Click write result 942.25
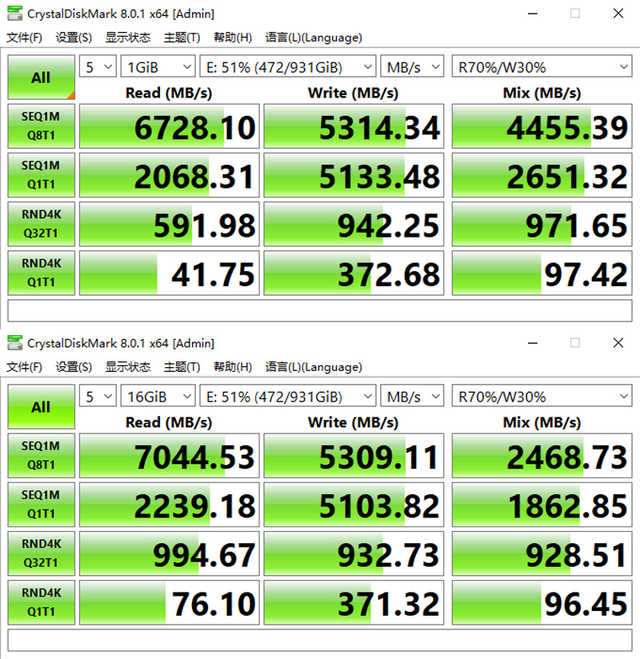This screenshot has width=640, height=659. pos(354,224)
